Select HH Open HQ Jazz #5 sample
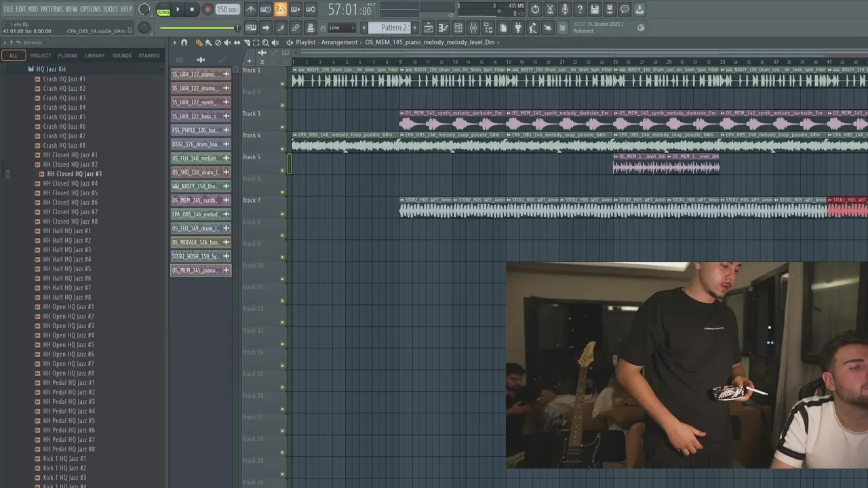 click(68, 344)
